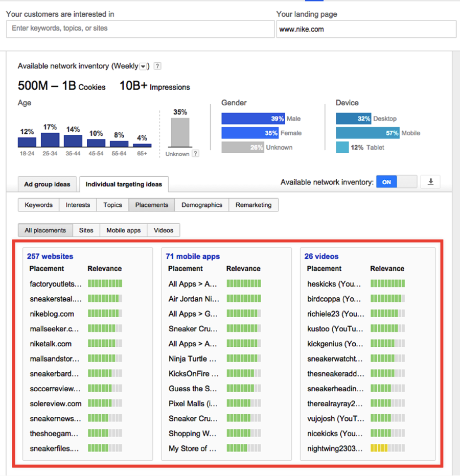460x476 pixels.
Task: Toggle Available network inventory switch
Action: coord(396,182)
